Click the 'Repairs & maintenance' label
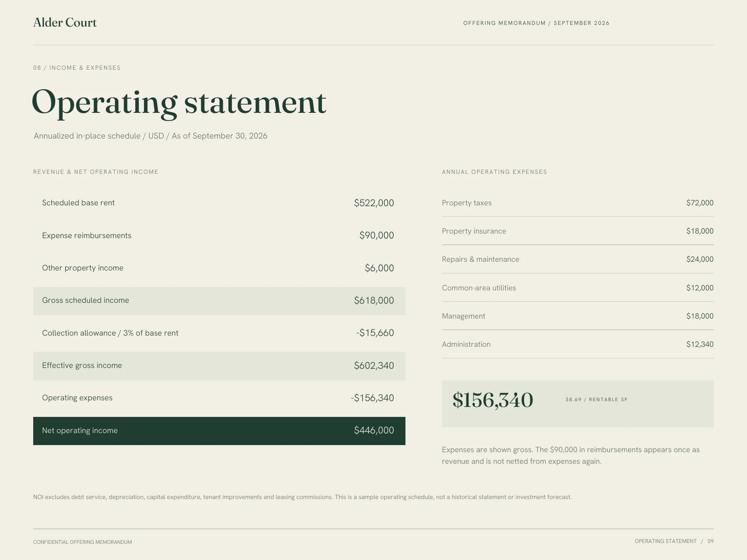The image size is (747, 560). [481, 259]
